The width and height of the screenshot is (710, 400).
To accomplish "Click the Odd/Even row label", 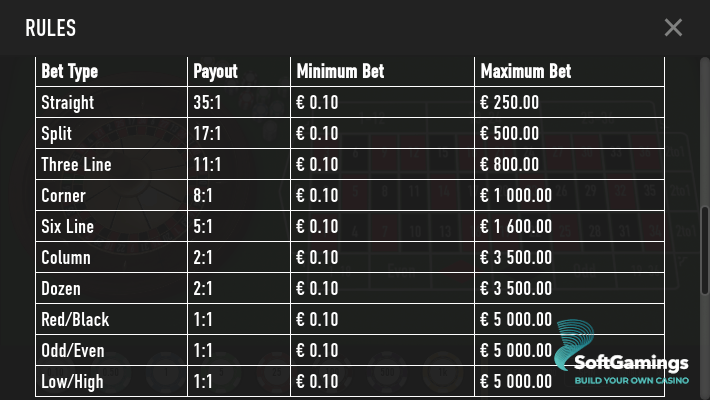I will point(73,350).
